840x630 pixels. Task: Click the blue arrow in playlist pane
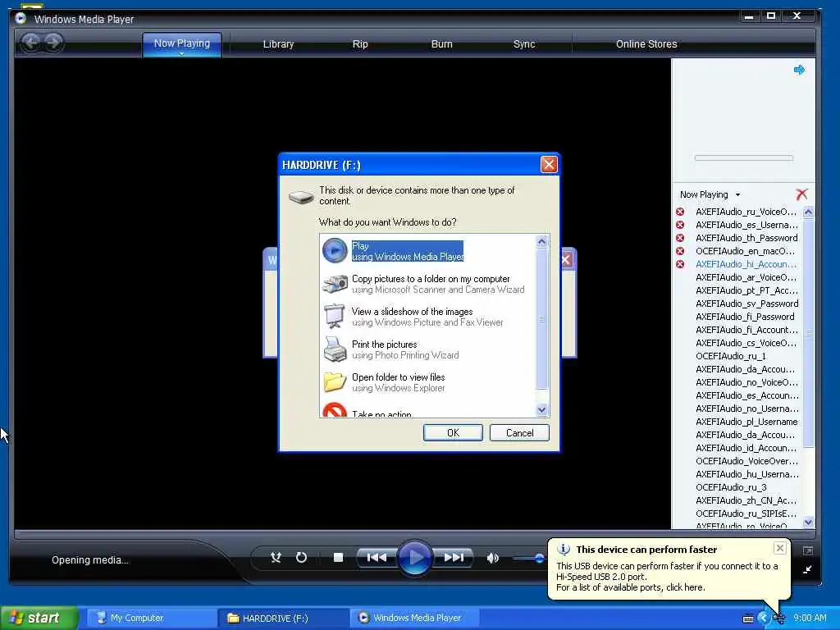tap(799, 70)
